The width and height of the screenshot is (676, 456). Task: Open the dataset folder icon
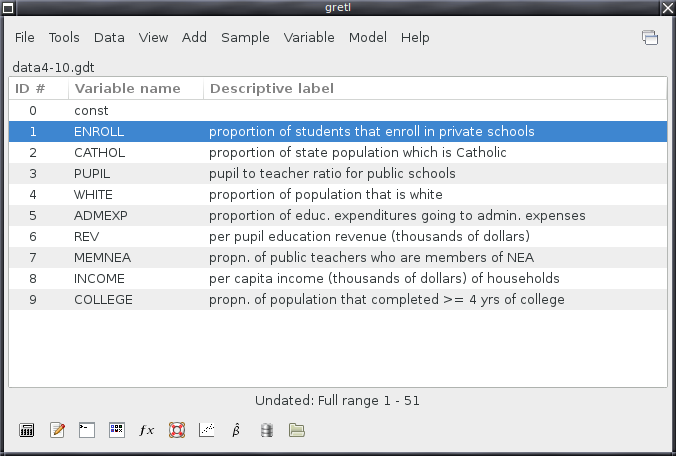tap(297, 430)
